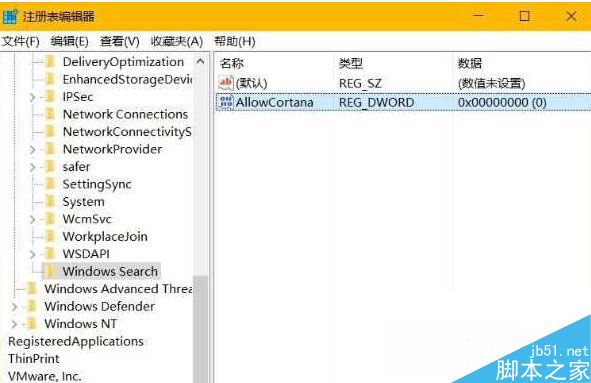Open the 文件(F) menu
The height and width of the screenshot is (383, 591).
(20, 41)
